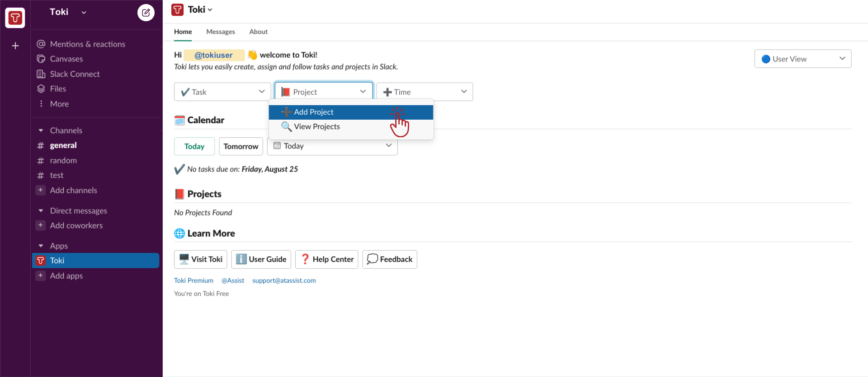Open the Toki Premium link
This screenshot has height=377, width=868.
pos(193,280)
